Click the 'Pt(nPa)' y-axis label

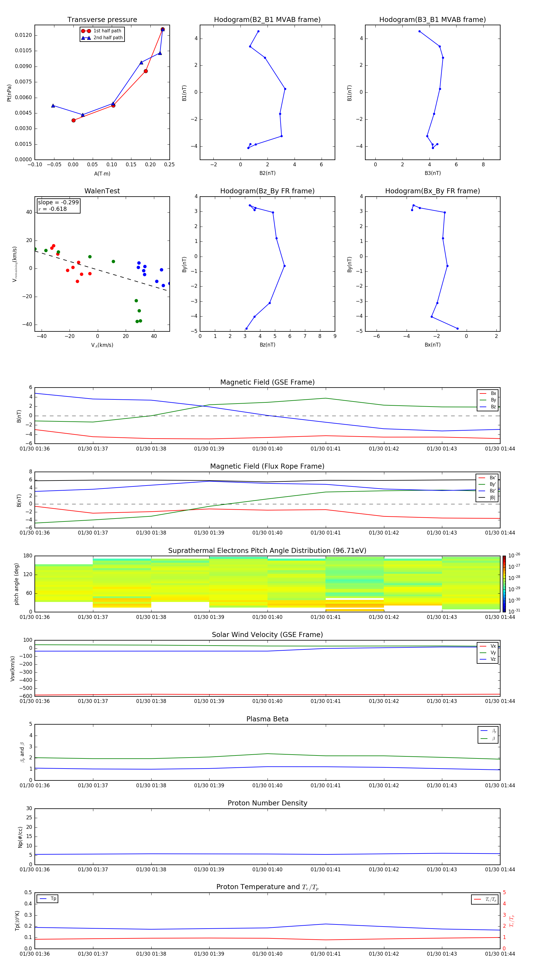[9, 92]
